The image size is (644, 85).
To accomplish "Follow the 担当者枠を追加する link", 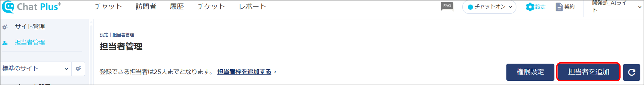I will (244, 72).
